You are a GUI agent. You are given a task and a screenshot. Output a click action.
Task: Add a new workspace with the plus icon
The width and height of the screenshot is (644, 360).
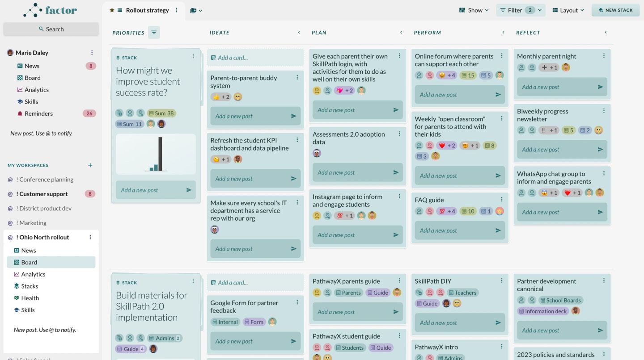[90, 165]
